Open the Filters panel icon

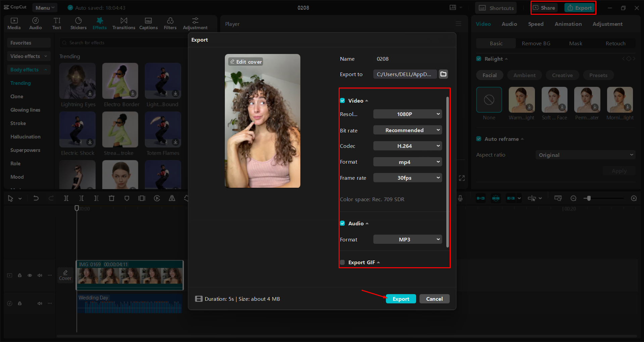pos(170,23)
